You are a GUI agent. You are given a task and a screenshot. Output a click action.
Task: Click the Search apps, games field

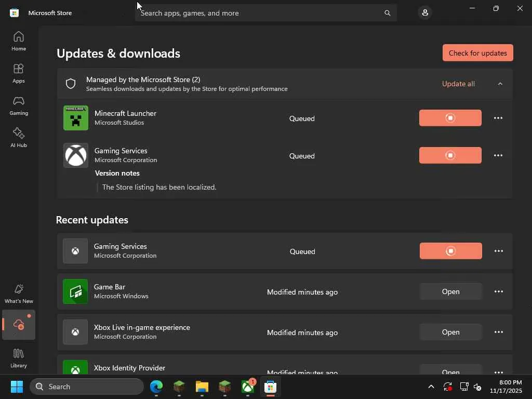[x=265, y=13]
